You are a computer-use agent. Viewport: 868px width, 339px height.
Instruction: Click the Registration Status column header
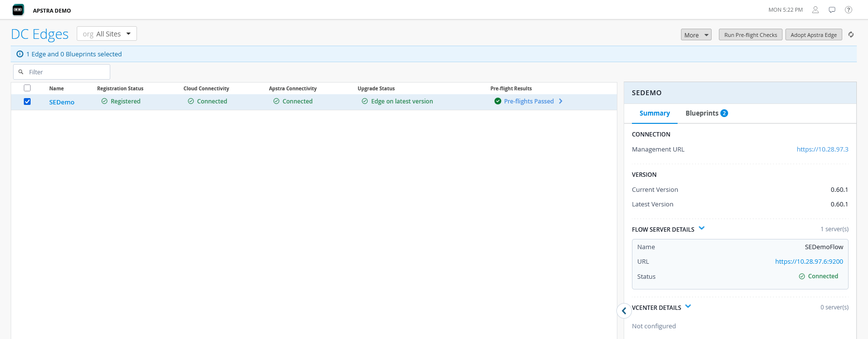[x=120, y=88]
